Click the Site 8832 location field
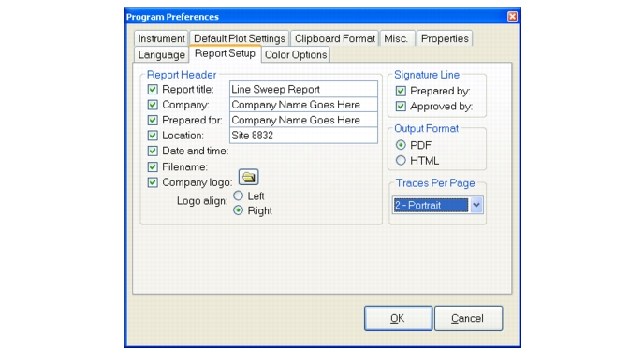The height and width of the screenshot is (361, 644). (303, 136)
